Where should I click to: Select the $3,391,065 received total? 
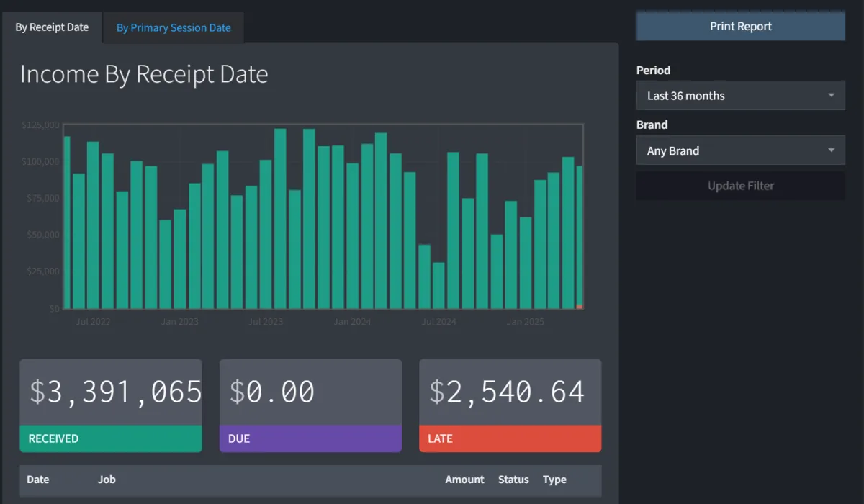click(115, 392)
